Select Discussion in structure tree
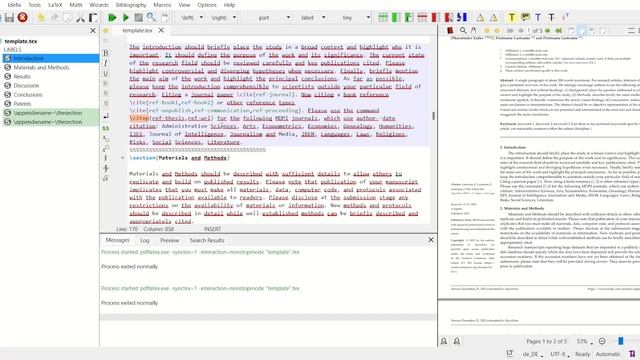The image size is (640, 360). click(x=26, y=85)
